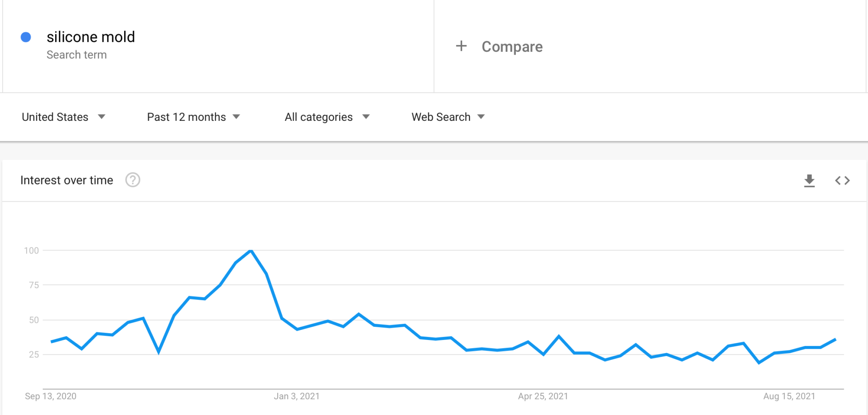This screenshot has width=868, height=415.
Task: Click the plus icon beside Compare
Action: click(x=461, y=46)
